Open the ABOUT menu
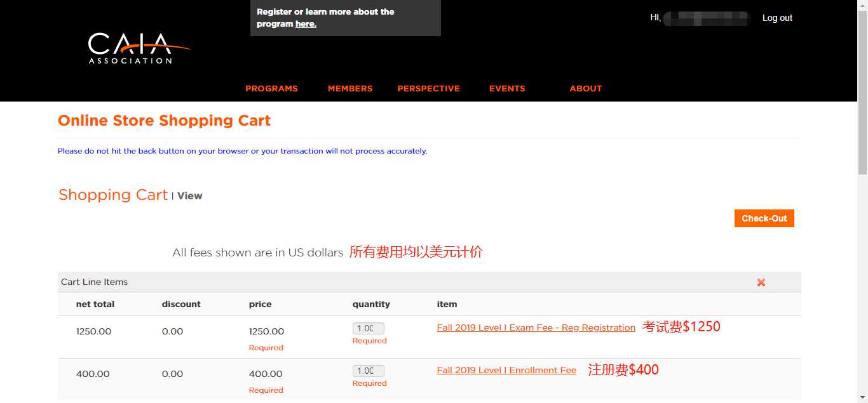 coord(586,88)
